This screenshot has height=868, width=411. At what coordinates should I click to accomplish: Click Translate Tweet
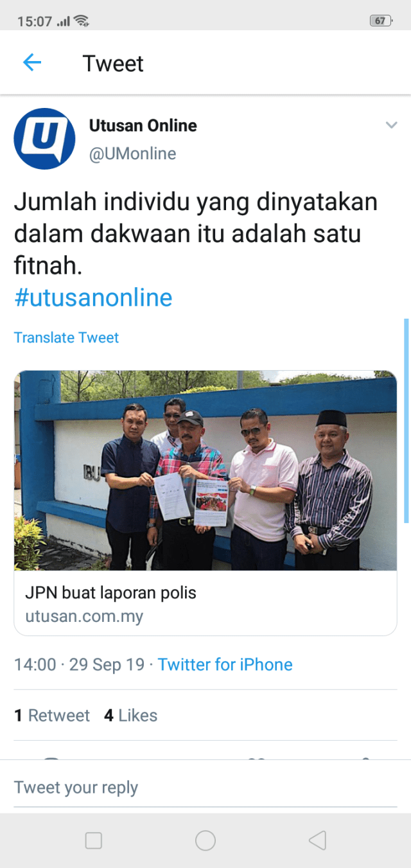tap(66, 337)
